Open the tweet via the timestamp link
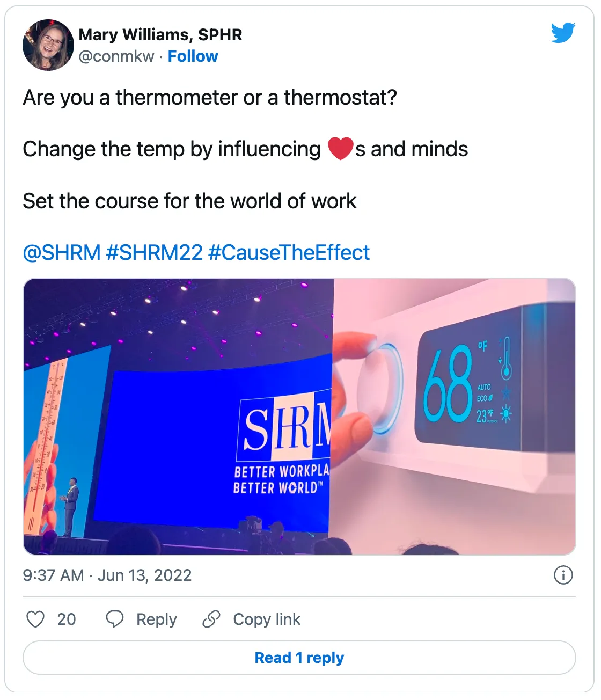This screenshot has width=601, height=700. point(106,575)
